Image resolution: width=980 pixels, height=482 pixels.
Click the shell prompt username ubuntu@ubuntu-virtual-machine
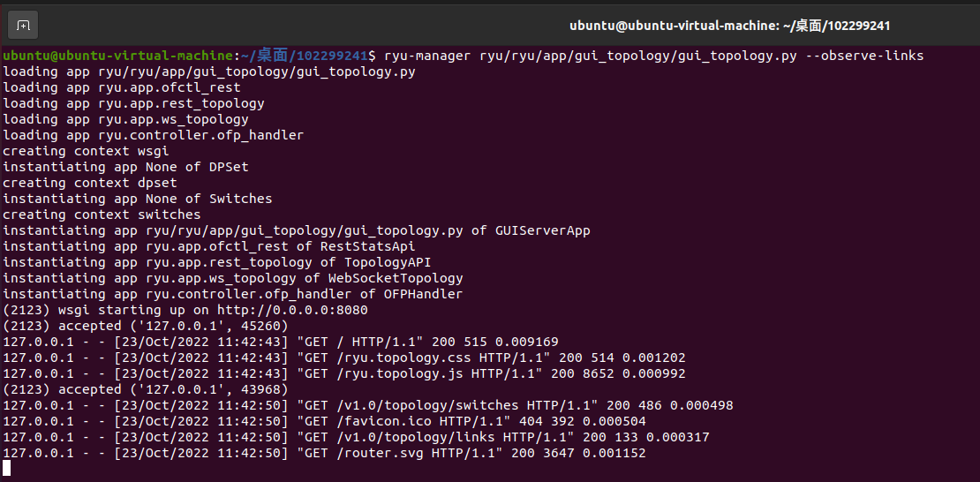(x=119, y=56)
